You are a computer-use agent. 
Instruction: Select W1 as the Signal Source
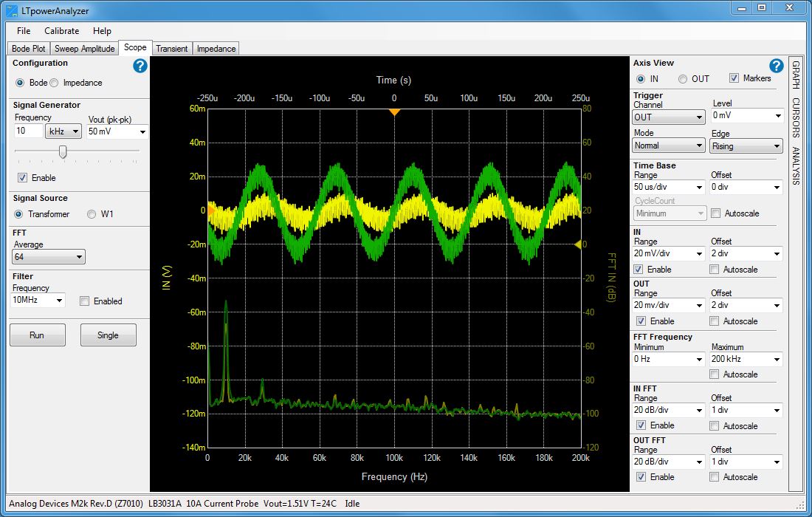pos(91,214)
